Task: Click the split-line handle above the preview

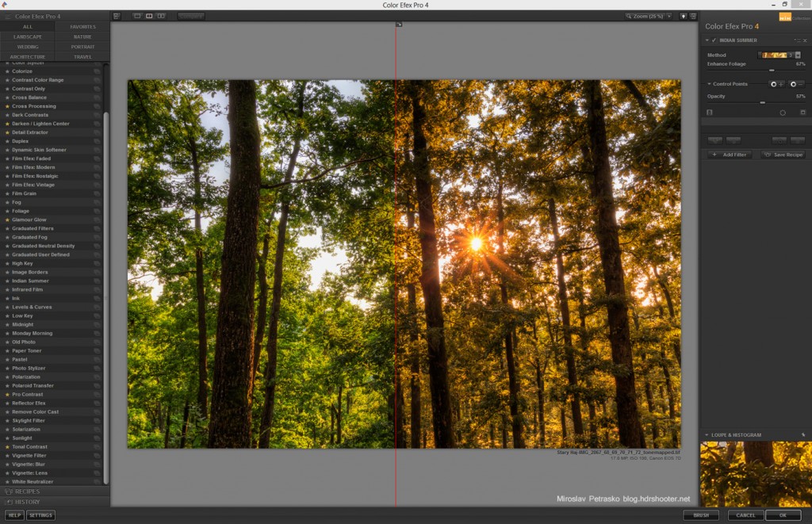Action: 399,25
